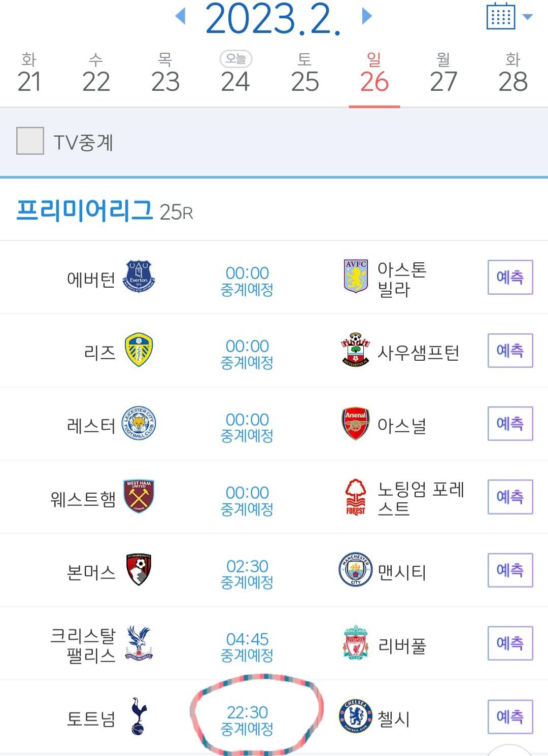Viewport: 548px width, 756px height.
Task: Open the calendar date picker dropdown
Action: [509, 17]
